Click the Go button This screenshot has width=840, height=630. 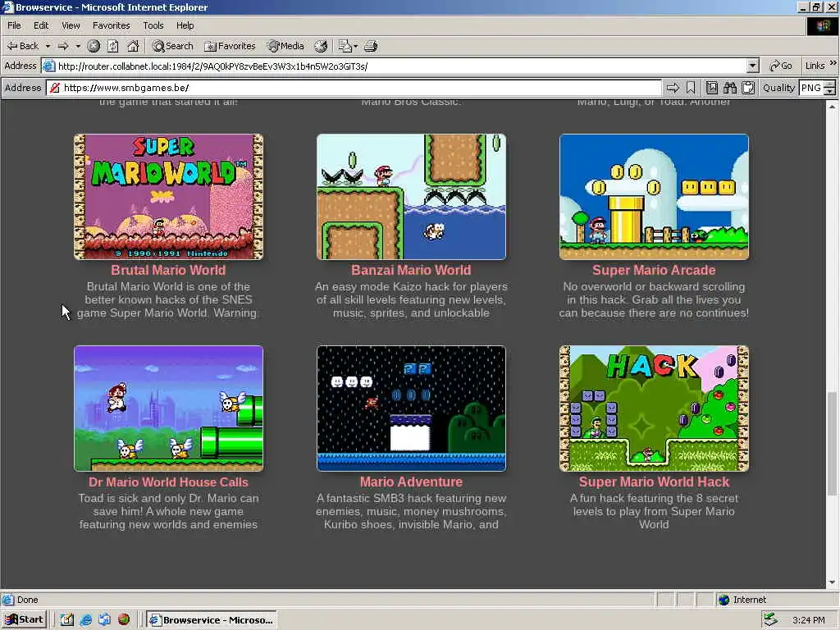(781, 66)
